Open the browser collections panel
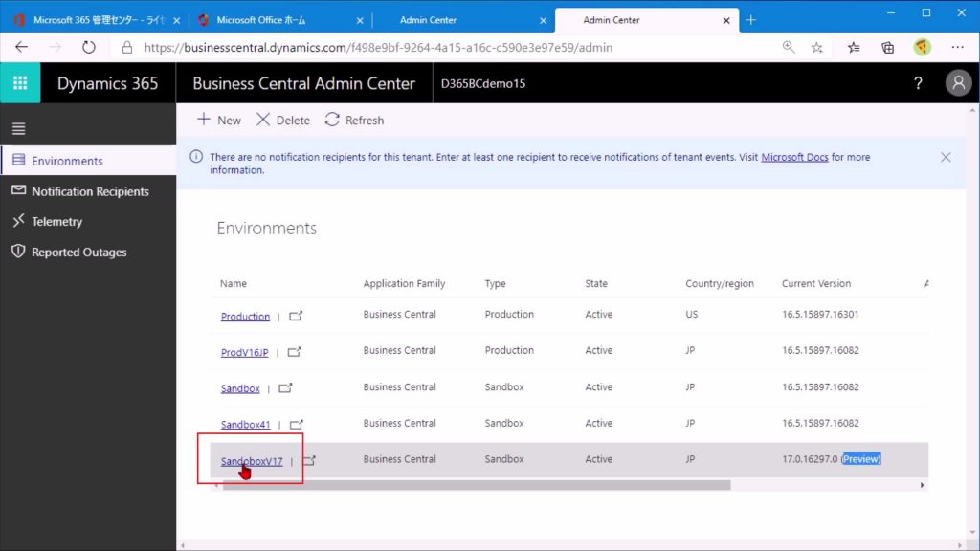980x551 pixels. (887, 48)
